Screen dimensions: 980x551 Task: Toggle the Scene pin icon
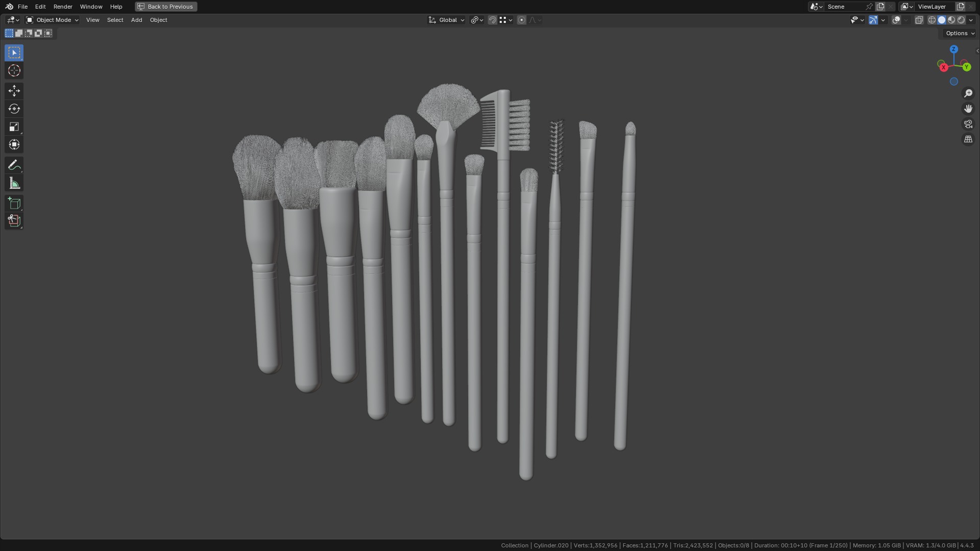tap(869, 7)
